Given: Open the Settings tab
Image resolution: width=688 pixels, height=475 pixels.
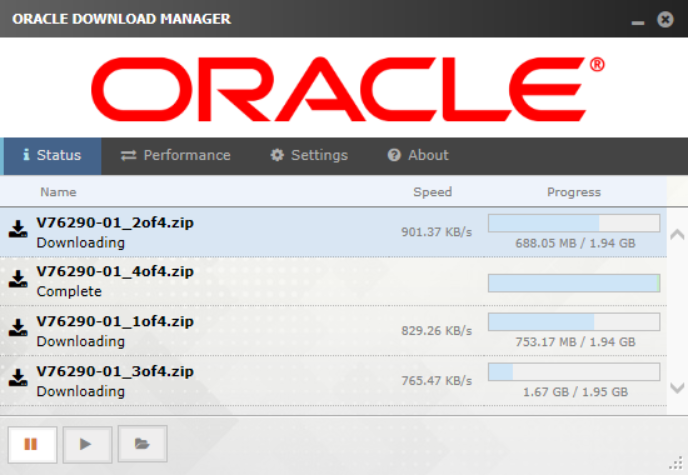Looking at the screenshot, I should point(309,156).
